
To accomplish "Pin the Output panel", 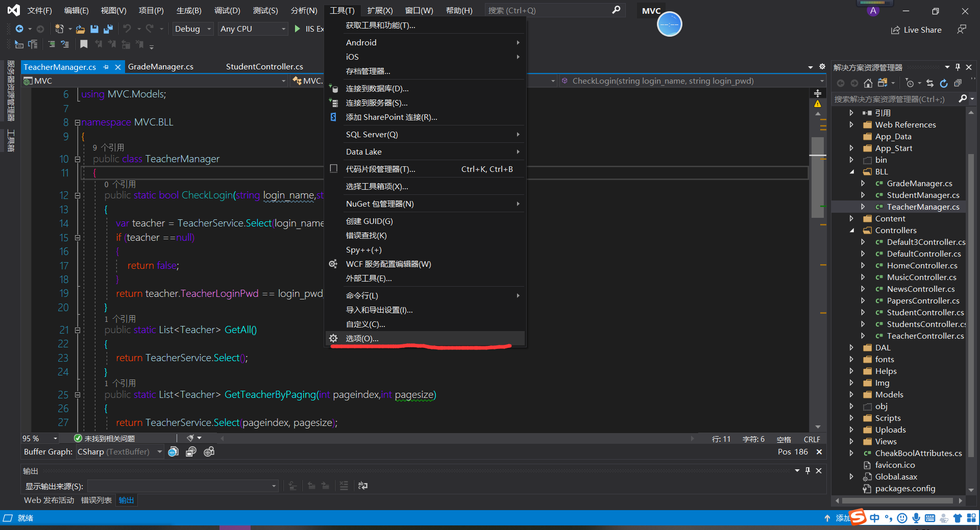I will 807,471.
